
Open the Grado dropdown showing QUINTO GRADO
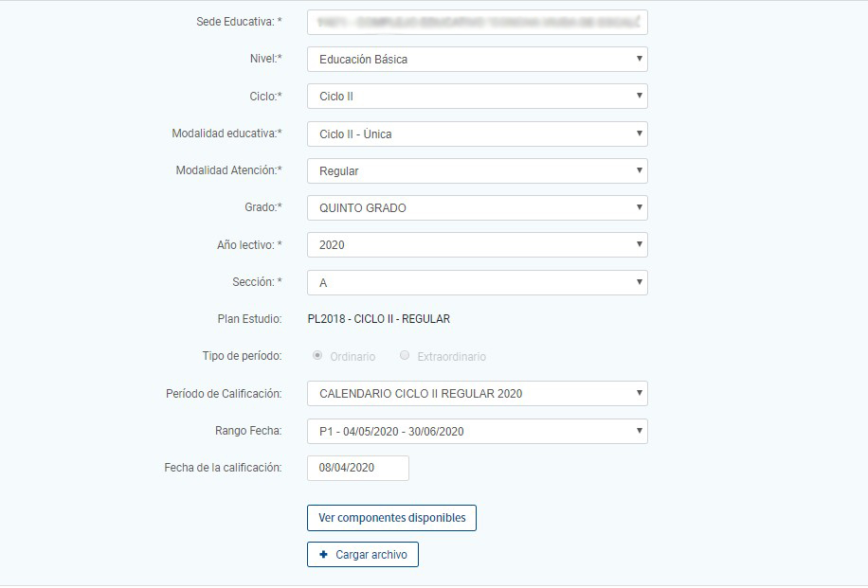[477, 207]
